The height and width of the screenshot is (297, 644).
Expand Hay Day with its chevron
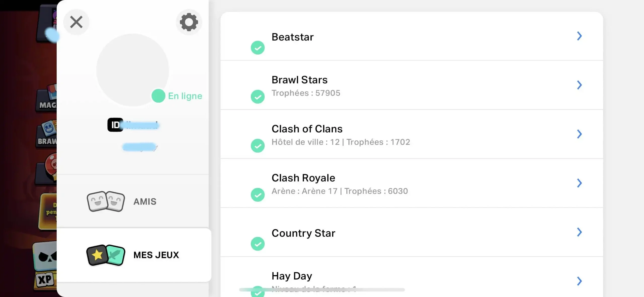point(579,281)
